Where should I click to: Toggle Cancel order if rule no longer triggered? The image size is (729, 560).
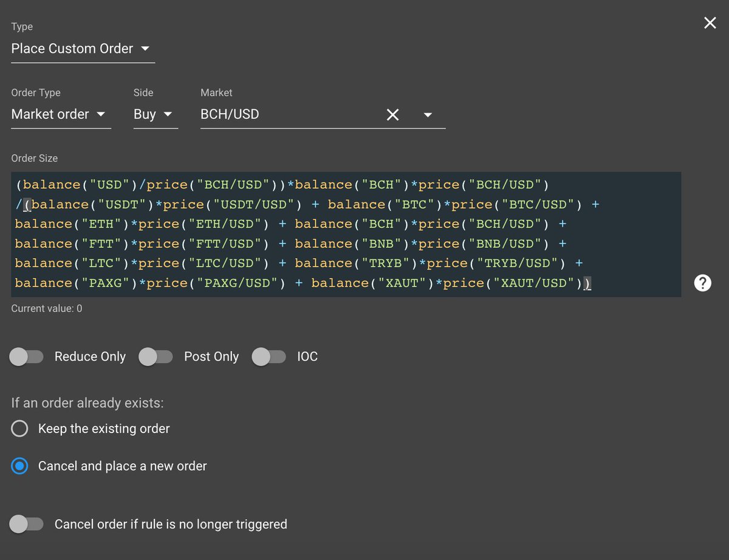[26, 524]
